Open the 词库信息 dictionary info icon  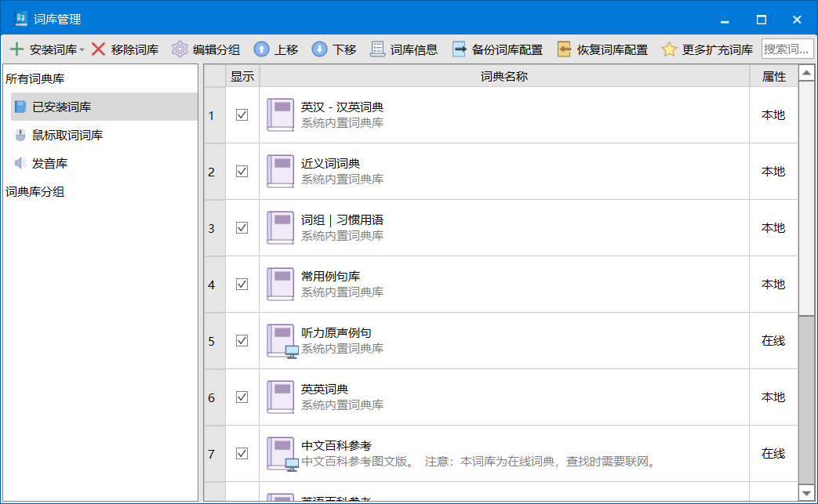click(x=377, y=49)
